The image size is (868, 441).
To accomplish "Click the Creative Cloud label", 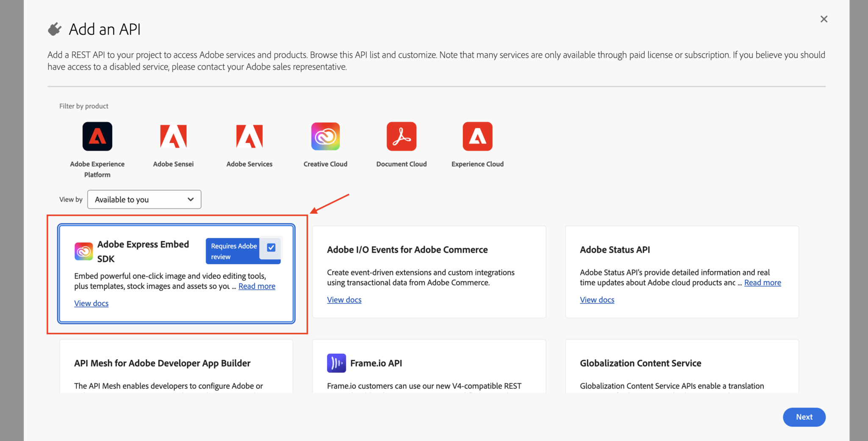I will (x=325, y=164).
